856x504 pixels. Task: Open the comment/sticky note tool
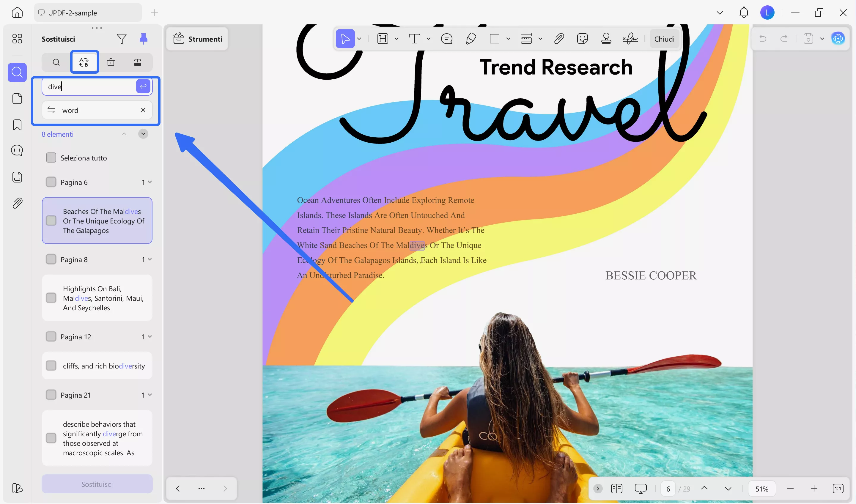tap(446, 38)
